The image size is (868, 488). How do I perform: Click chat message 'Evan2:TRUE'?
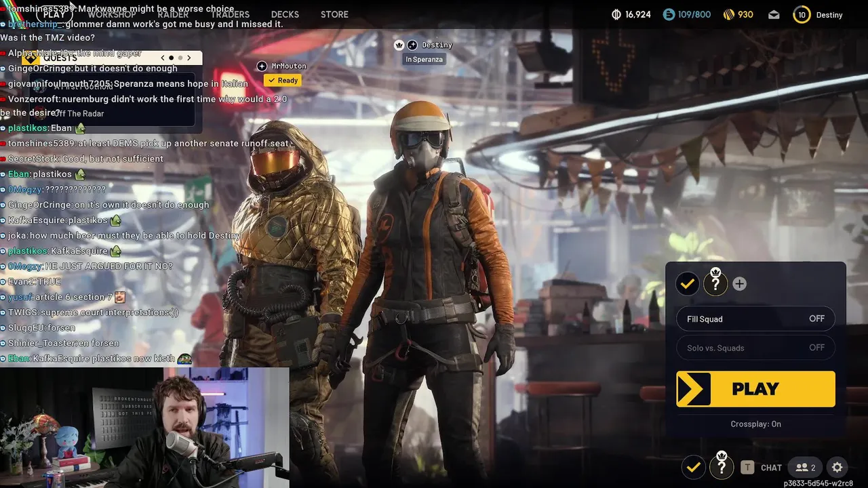[34, 281]
